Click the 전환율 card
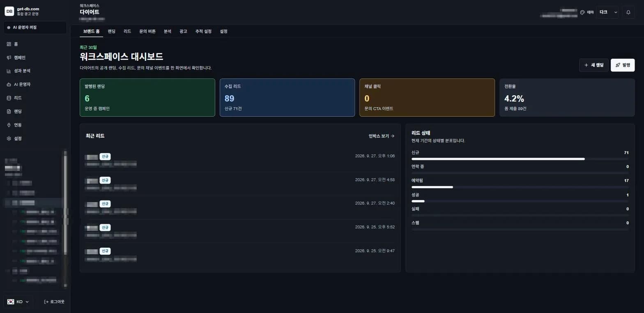Image resolution: width=644 pixels, height=313 pixels. point(567,97)
